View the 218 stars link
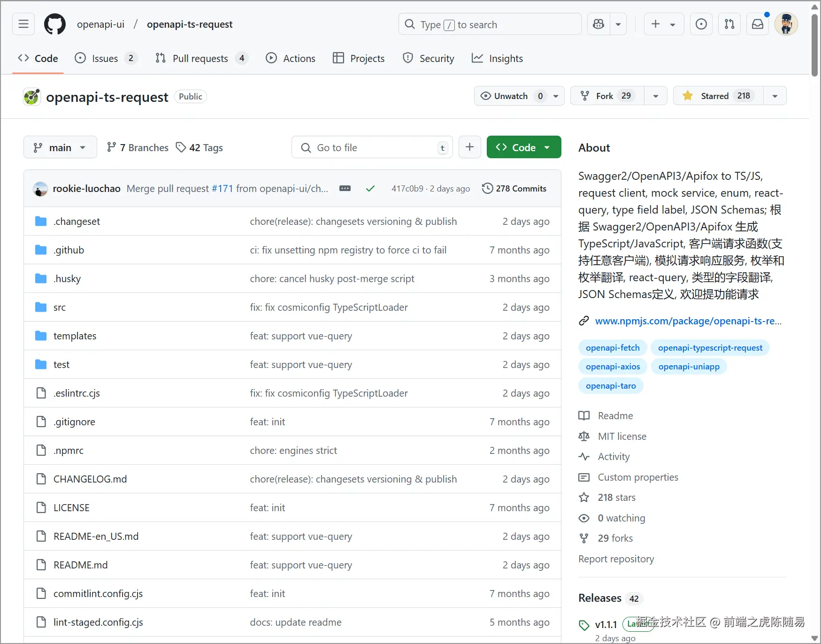The image size is (821, 644). [617, 498]
